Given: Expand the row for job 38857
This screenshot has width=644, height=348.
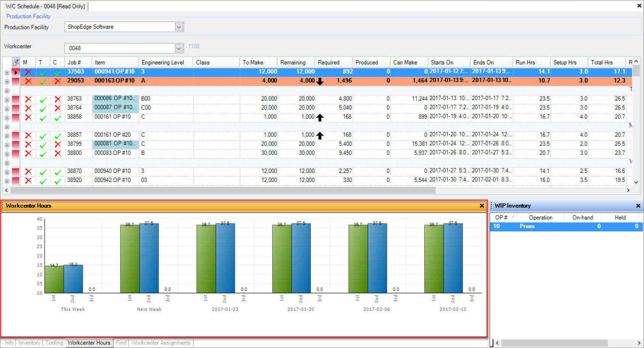Looking at the screenshot, I should tap(7, 136).
